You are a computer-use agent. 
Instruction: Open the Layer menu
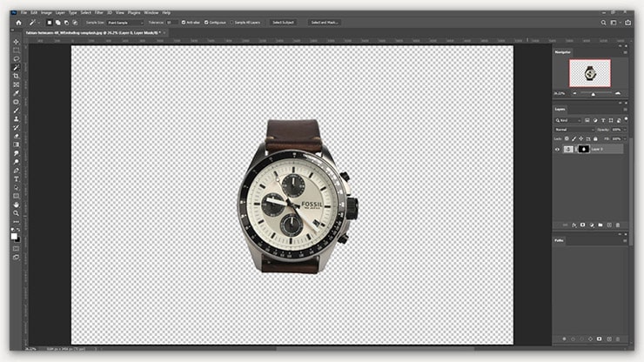coord(60,13)
